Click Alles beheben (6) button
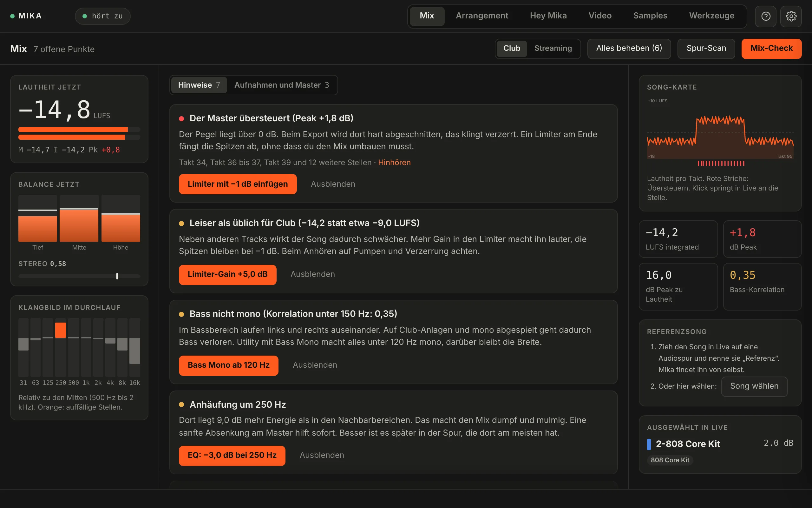This screenshot has width=812, height=508. point(629,49)
